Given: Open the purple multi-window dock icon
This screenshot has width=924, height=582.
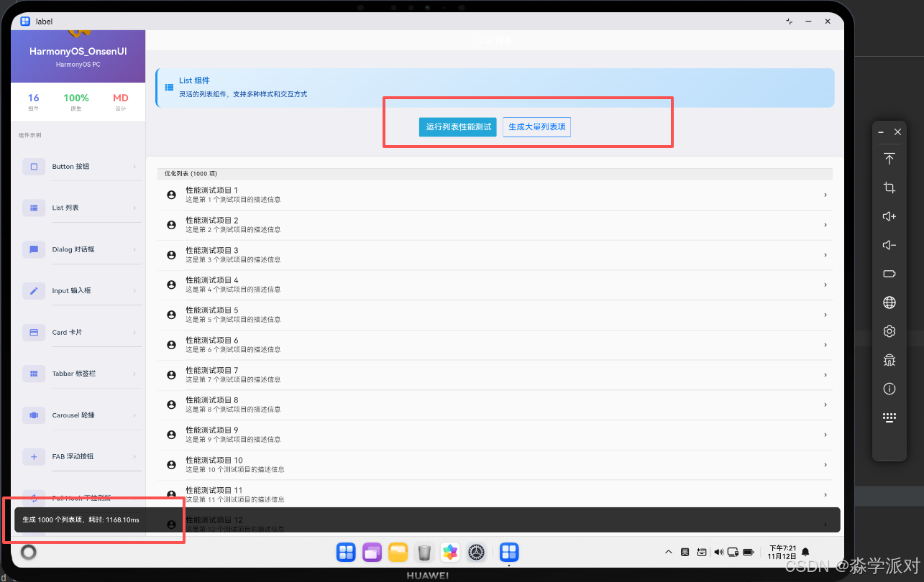Looking at the screenshot, I should click(372, 552).
